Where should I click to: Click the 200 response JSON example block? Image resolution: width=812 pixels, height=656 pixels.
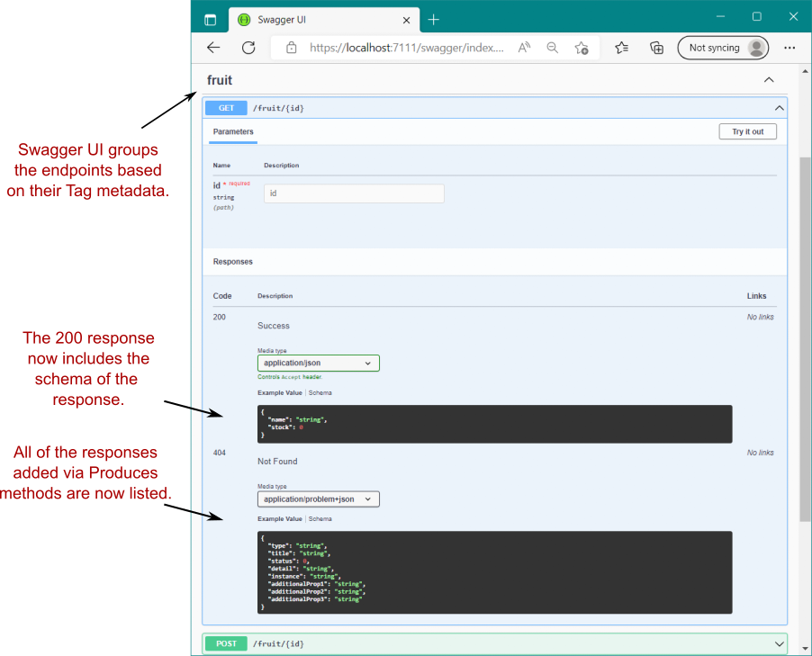(x=494, y=424)
